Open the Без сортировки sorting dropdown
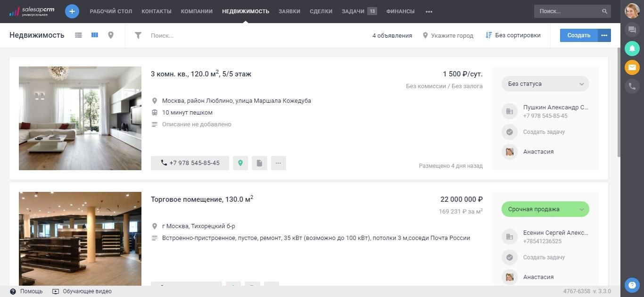The width and height of the screenshot is (644, 297). [x=513, y=35]
